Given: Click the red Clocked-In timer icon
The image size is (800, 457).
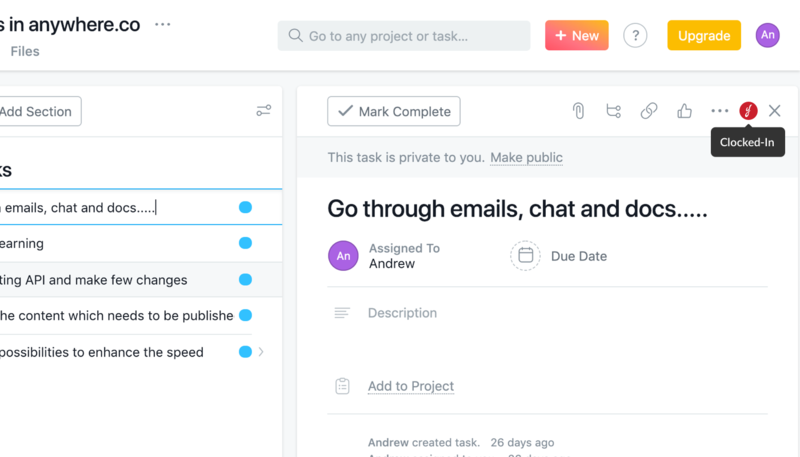Looking at the screenshot, I should (748, 111).
